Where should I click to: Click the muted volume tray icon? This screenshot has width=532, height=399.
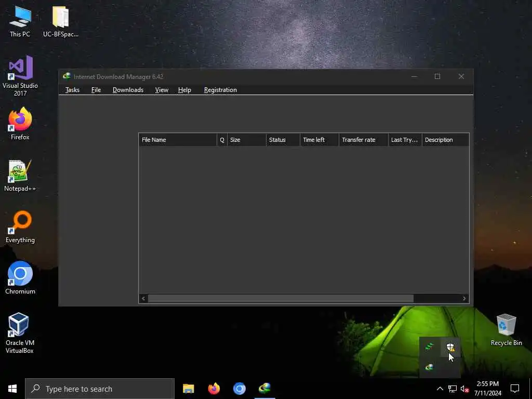pos(464,389)
